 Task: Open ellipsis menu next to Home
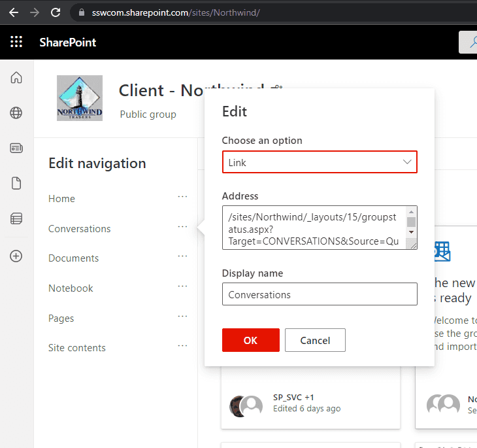(x=182, y=197)
